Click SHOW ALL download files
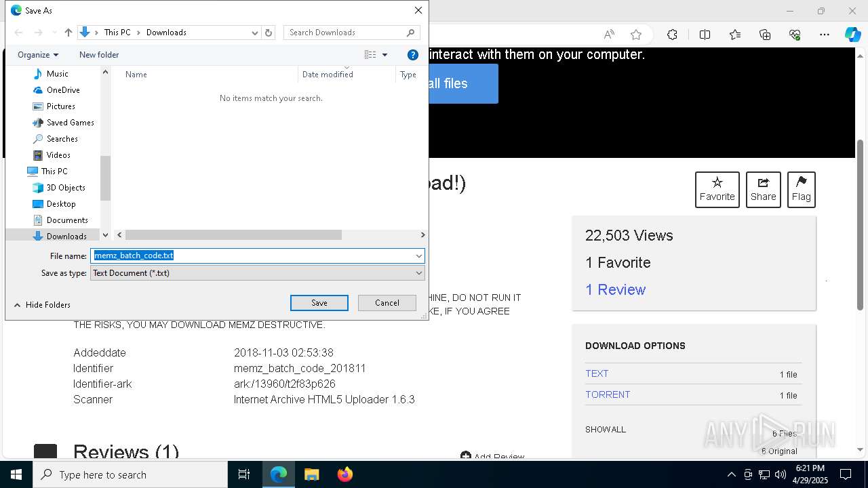868x488 pixels. 606,430
